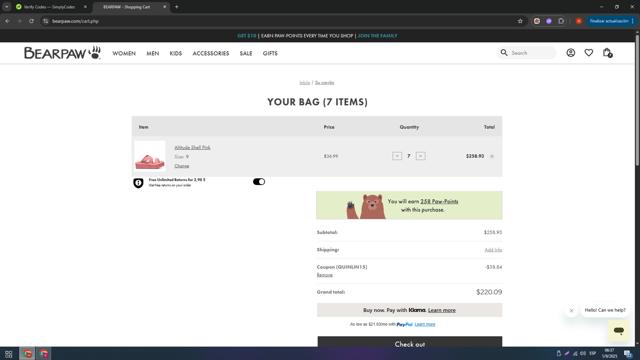Open the user account icon
The height and width of the screenshot is (360, 640).
[571, 53]
